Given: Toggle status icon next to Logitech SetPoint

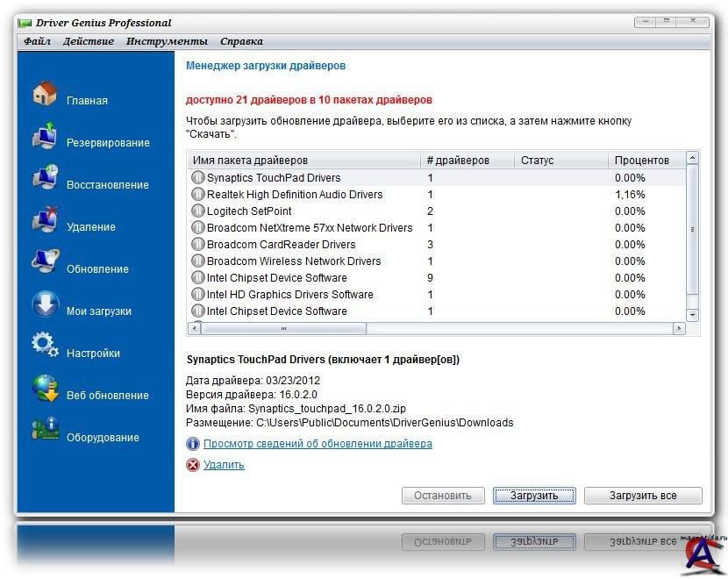Looking at the screenshot, I should pos(198,211).
